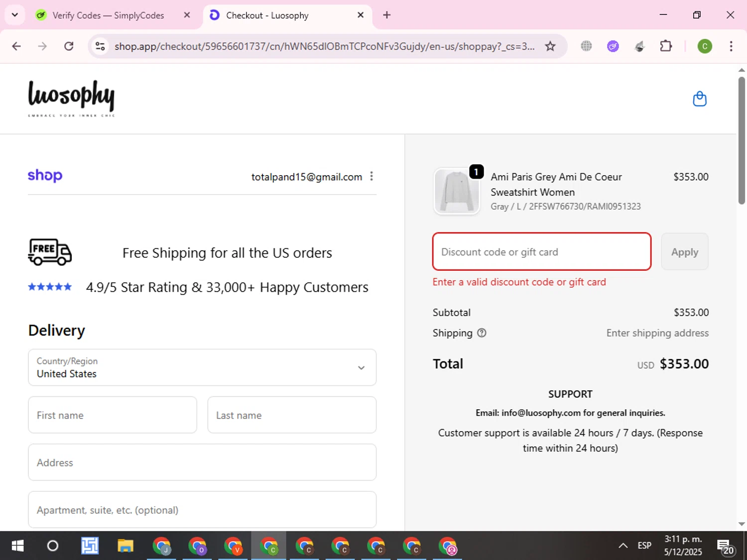Viewport: 747px width, 560px height.
Task: Open the maze-like app on taskbar
Action: click(90, 546)
